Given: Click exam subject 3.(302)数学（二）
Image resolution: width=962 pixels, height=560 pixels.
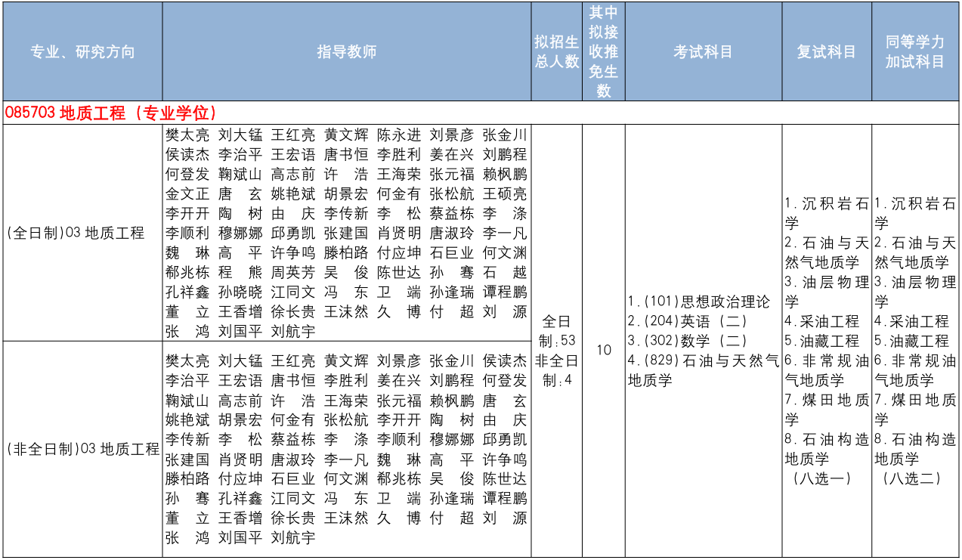Looking at the screenshot, I should click(688, 341).
